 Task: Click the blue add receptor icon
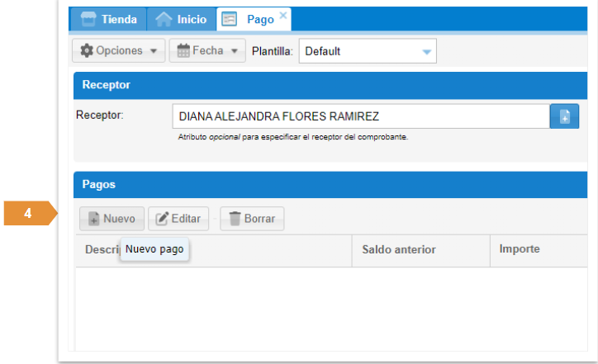click(x=565, y=116)
